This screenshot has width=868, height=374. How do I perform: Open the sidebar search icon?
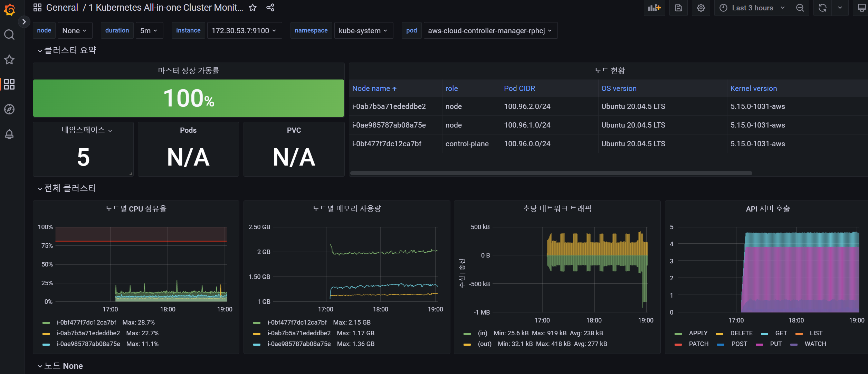(x=9, y=35)
